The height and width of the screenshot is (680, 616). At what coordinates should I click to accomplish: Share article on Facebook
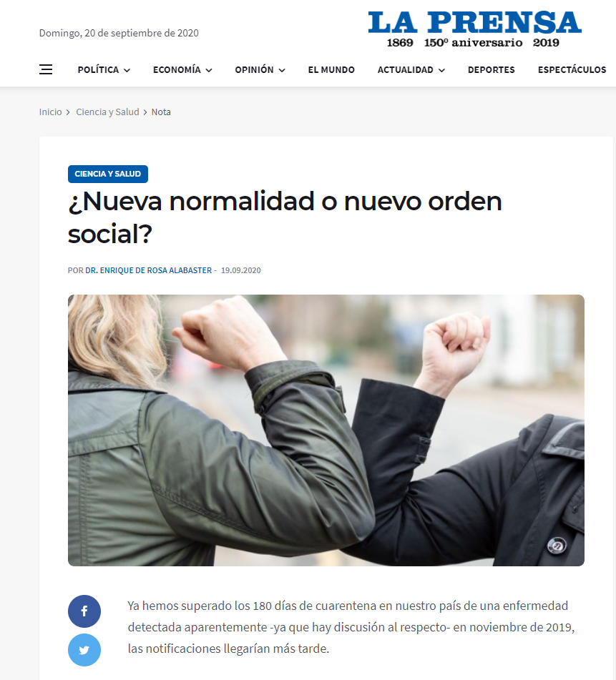tap(84, 611)
